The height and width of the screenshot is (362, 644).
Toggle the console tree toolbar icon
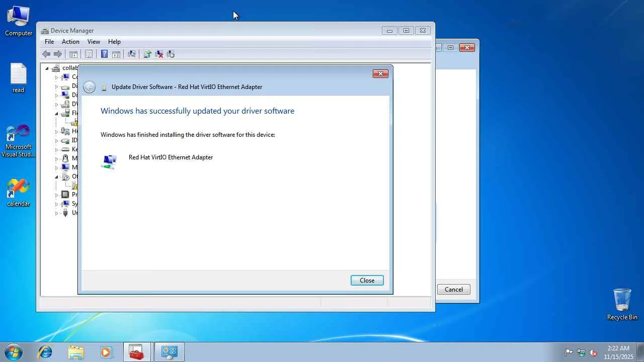click(x=73, y=54)
